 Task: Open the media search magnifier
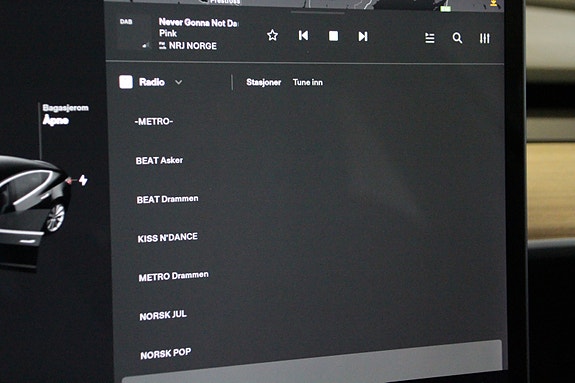pyautogui.click(x=457, y=38)
